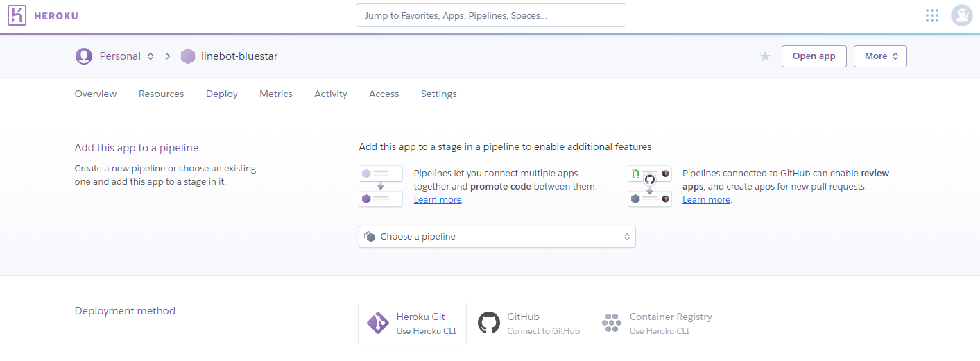Screen dimensions: 980x361
Task: Switch to the Resources tab
Action: click(x=162, y=94)
